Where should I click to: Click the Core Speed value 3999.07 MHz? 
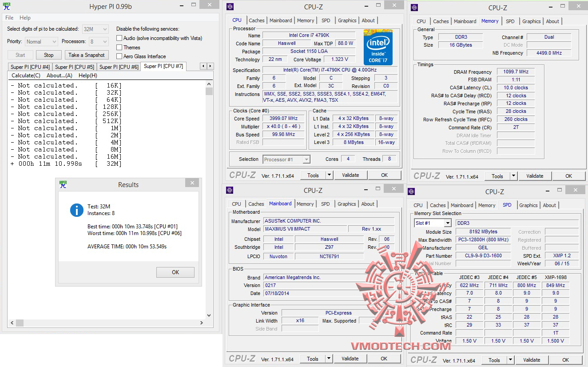coord(283,119)
